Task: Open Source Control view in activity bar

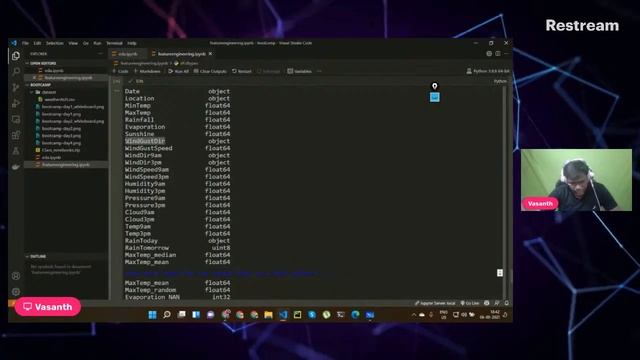Action: pos(16,88)
